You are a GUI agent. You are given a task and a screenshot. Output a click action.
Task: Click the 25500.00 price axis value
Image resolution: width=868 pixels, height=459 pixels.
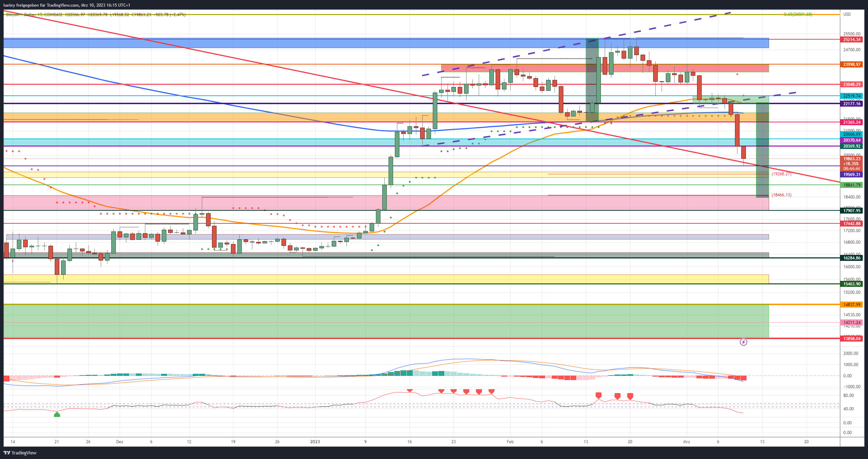click(852, 34)
